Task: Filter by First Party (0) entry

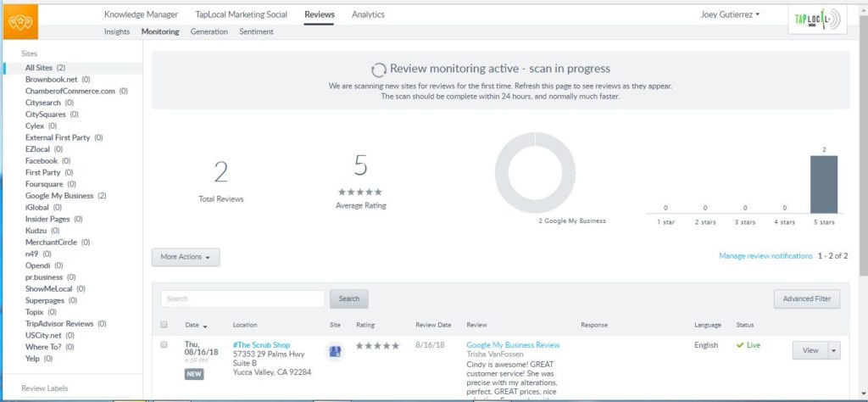Action: (49, 172)
